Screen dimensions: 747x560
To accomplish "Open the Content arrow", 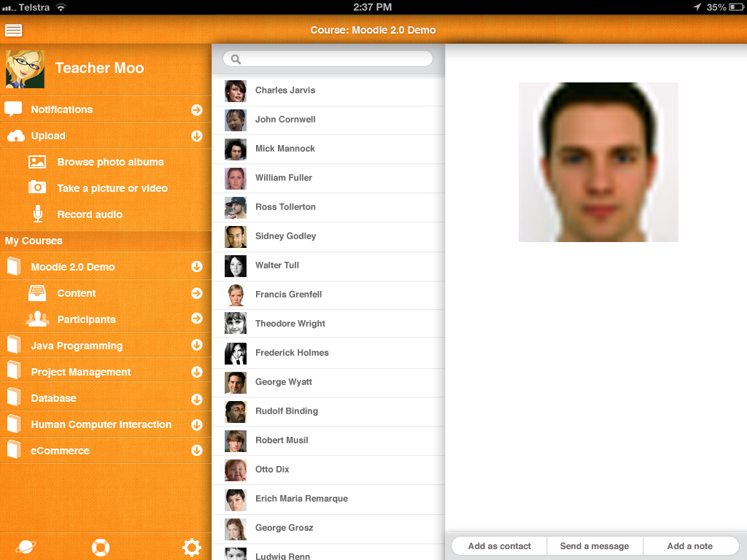I will tap(197, 293).
